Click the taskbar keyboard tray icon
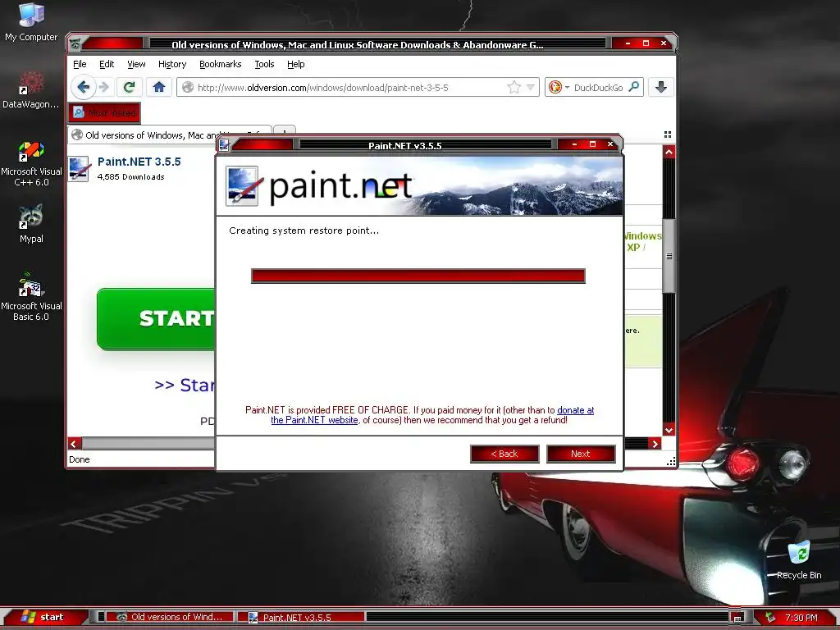Screen dimensions: 840x630 coord(737,618)
